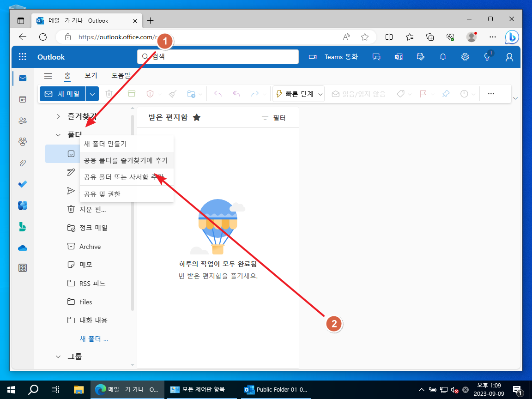Image resolution: width=532 pixels, height=399 pixels.
Task: Open File Explorer from the taskbar
Action: tap(79, 389)
